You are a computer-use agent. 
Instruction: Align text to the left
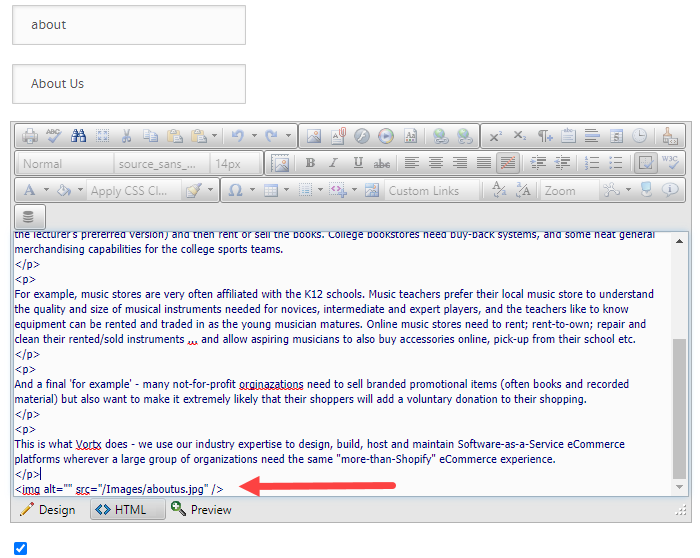[x=412, y=163]
